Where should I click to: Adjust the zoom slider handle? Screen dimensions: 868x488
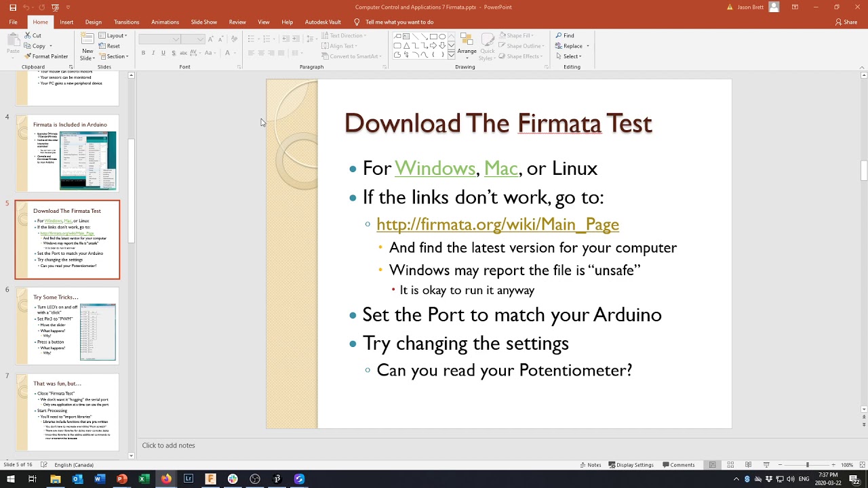tap(807, 465)
